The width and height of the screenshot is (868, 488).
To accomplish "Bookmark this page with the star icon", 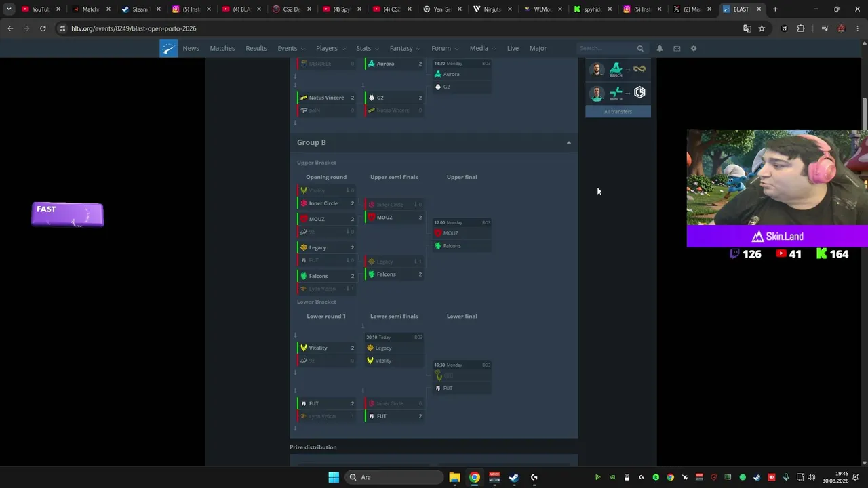I will 762,28.
